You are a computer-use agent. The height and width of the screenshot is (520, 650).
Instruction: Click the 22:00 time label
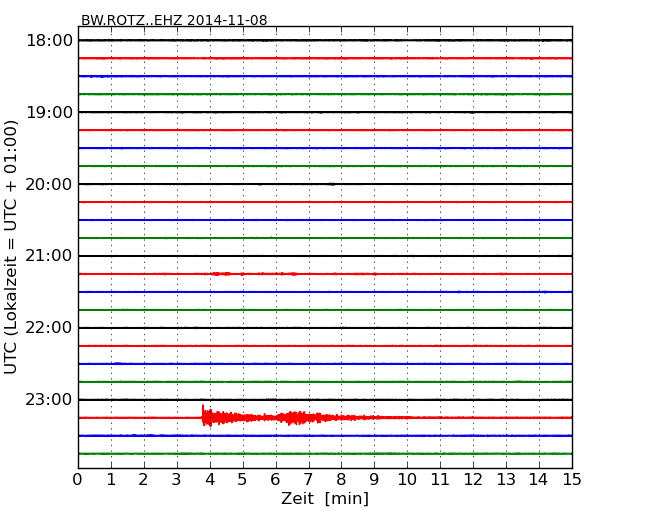(49, 328)
